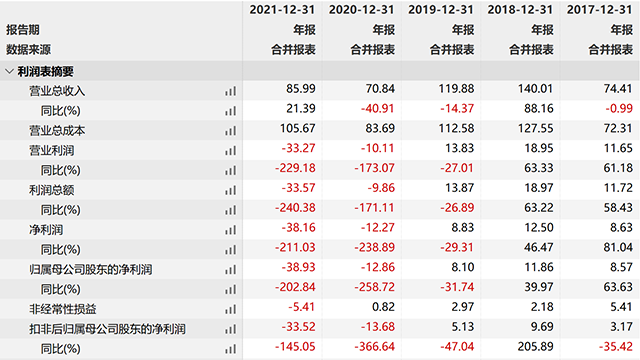Click chart icon next to 净利润

coord(231,230)
